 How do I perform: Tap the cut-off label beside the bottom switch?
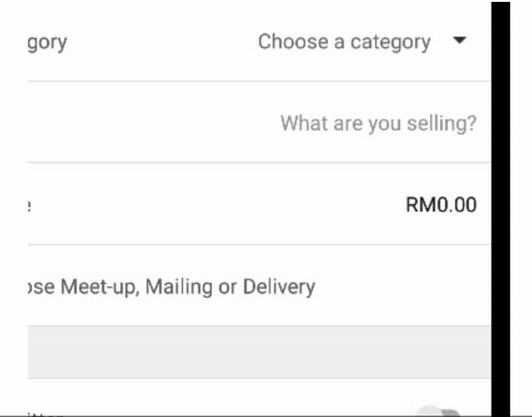point(46,414)
